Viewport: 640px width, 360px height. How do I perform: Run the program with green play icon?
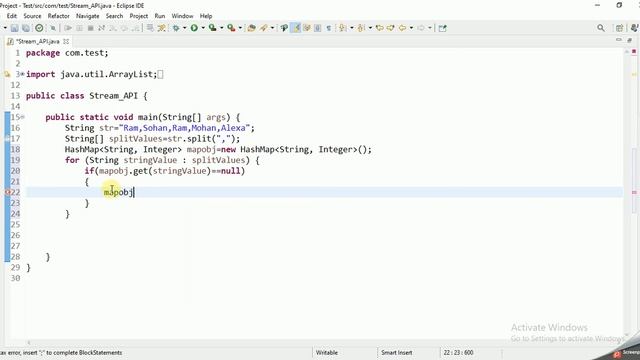pos(194,28)
